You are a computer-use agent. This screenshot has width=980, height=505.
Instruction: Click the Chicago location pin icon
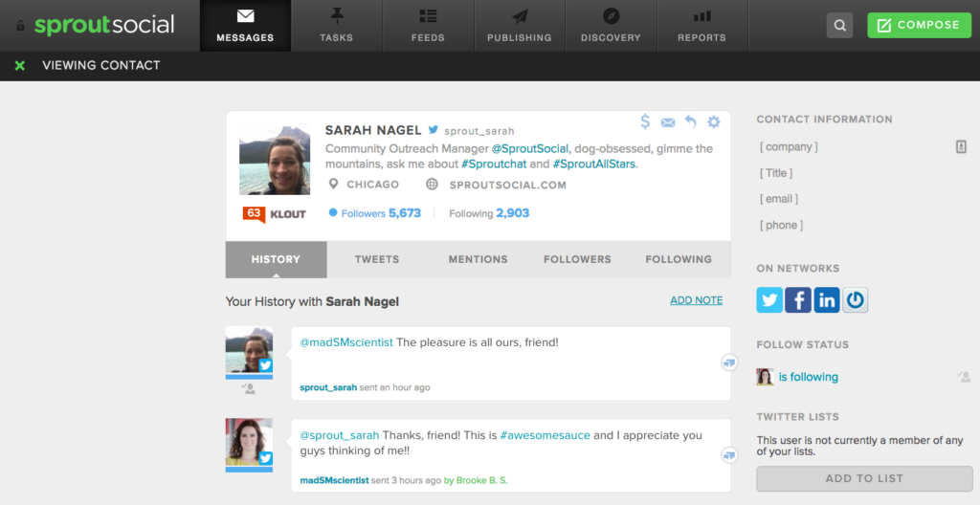(x=334, y=184)
